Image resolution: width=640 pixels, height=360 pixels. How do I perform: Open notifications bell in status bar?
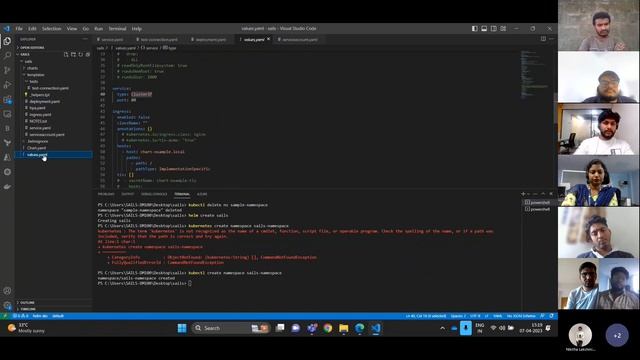pos(551,316)
